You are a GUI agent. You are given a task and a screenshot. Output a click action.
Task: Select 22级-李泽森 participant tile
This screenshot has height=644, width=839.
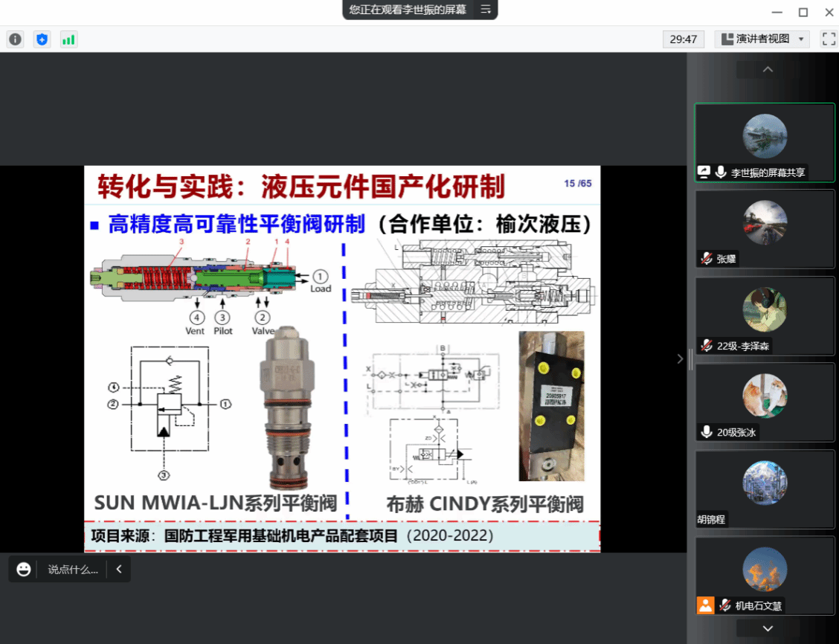(x=765, y=315)
